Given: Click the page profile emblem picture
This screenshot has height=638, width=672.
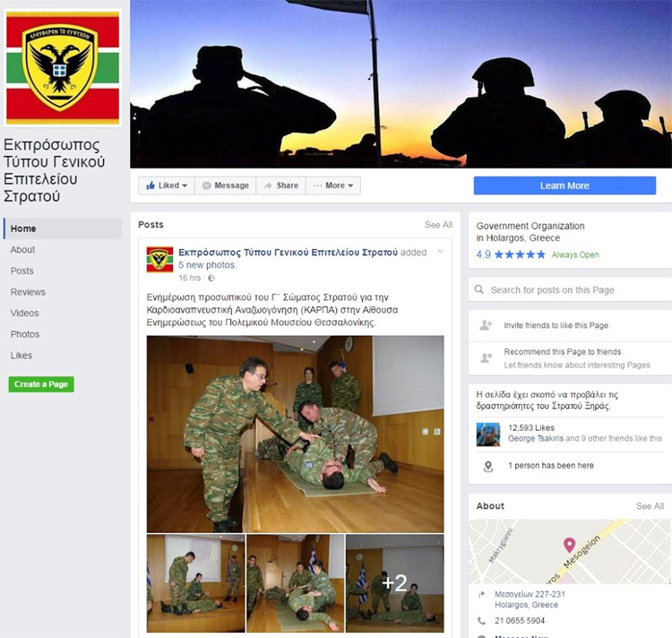Looking at the screenshot, I should point(63,68).
